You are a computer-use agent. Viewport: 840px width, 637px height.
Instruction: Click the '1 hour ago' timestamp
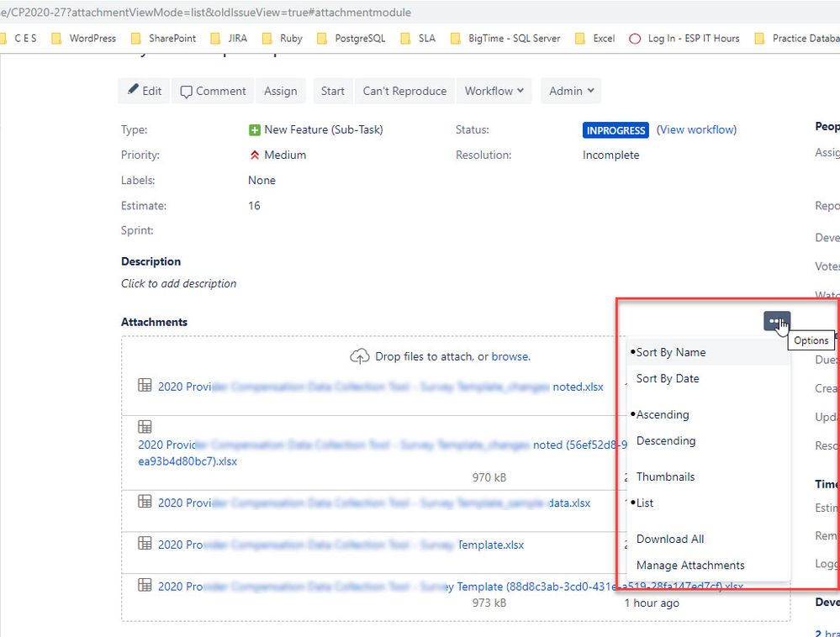pos(652,603)
